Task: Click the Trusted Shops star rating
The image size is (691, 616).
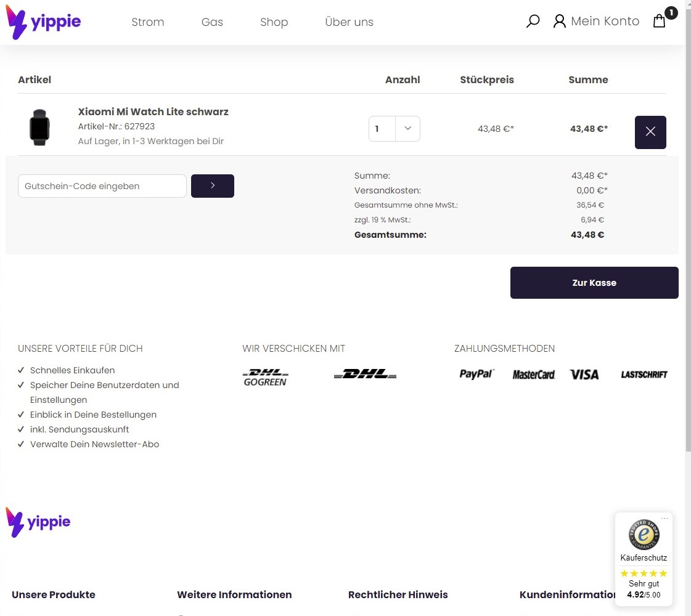Action: 644,573
